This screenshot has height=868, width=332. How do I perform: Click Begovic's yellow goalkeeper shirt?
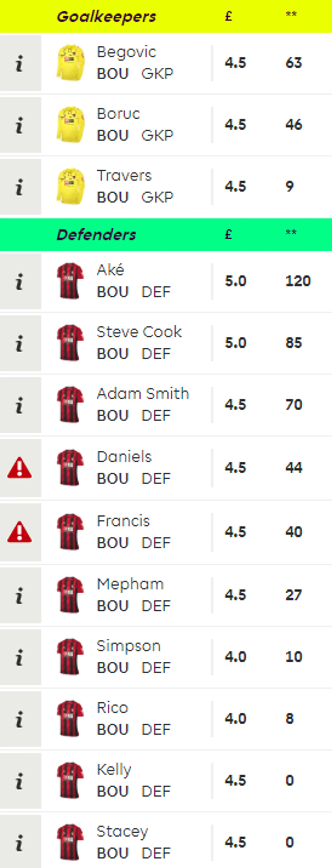tap(70, 63)
